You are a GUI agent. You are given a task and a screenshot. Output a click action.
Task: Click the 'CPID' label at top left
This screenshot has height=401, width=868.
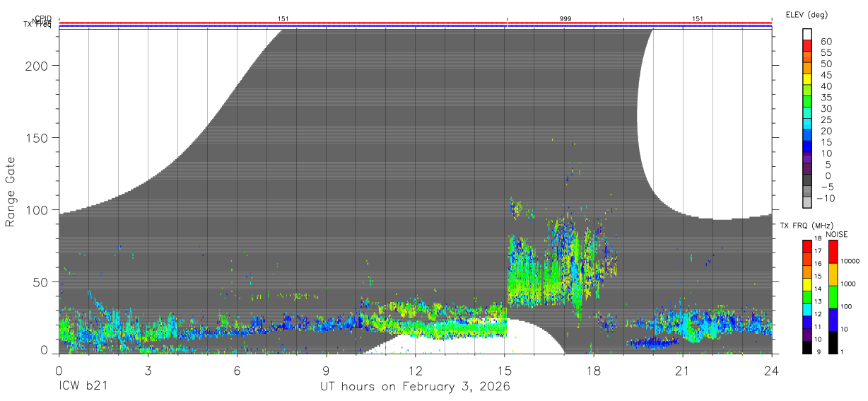(x=44, y=18)
